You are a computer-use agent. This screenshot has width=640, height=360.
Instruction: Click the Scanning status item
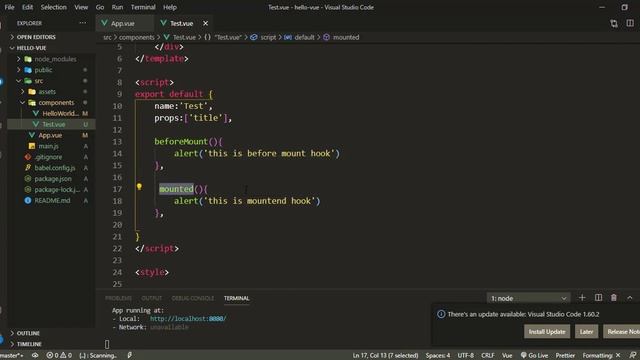pos(98,356)
